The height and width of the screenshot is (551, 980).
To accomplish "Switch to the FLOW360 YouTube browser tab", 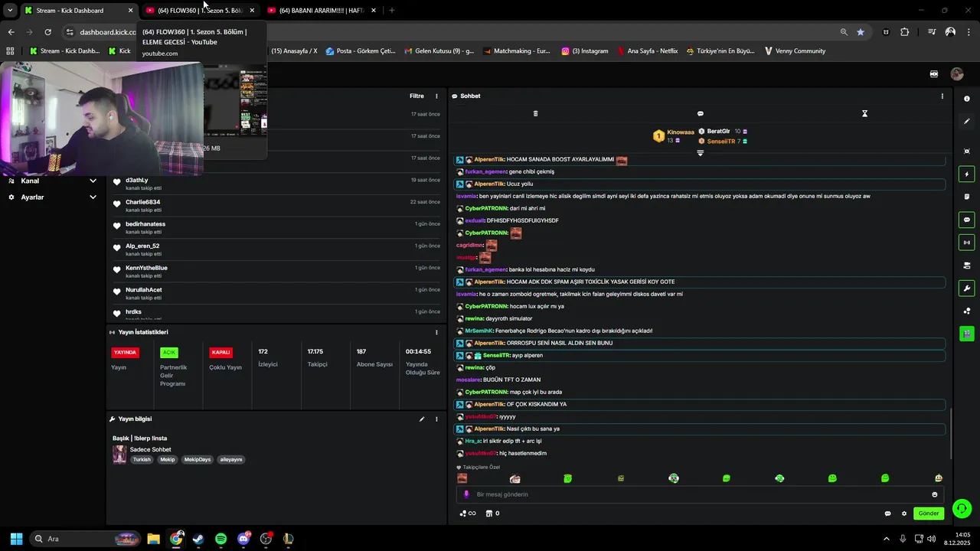I will click(x=201, y=10).
